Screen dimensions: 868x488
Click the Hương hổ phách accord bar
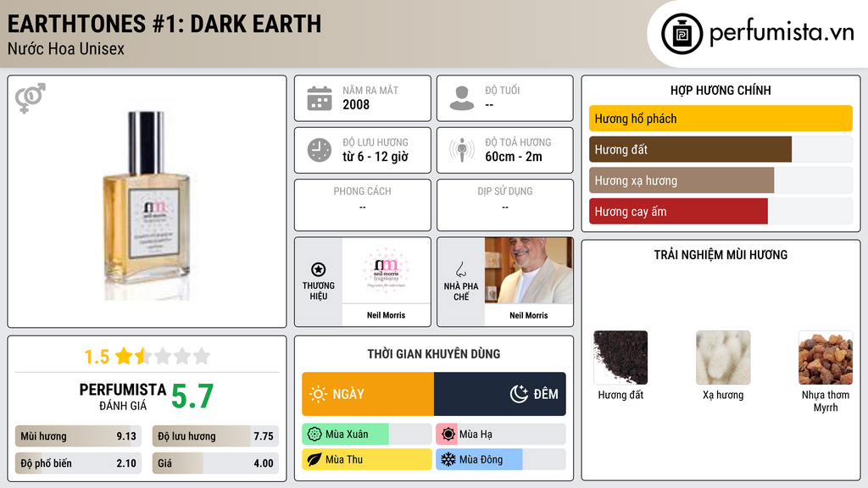tap(721, 119)
